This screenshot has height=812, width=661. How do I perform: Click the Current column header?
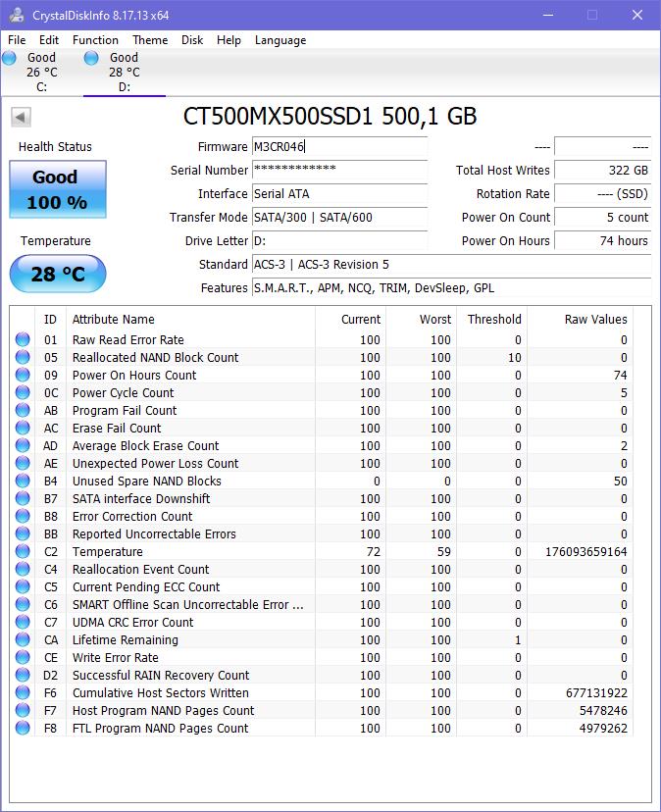[350, 319]
